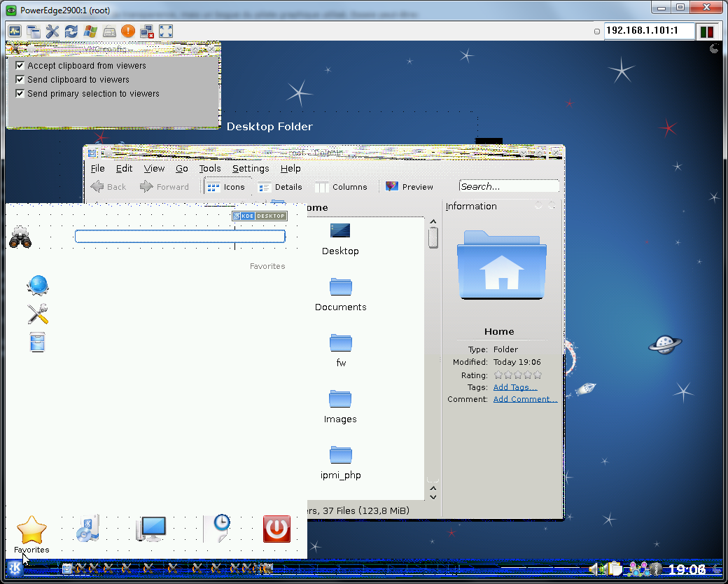728x584 pixels.
Task: Click the Recently Used clock icon
Action: click(220, 528)
